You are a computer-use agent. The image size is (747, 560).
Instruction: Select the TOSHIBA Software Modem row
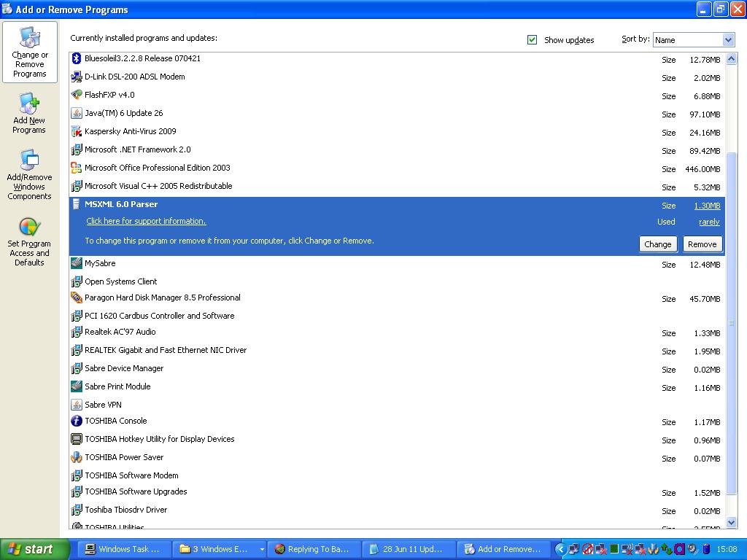397,475
